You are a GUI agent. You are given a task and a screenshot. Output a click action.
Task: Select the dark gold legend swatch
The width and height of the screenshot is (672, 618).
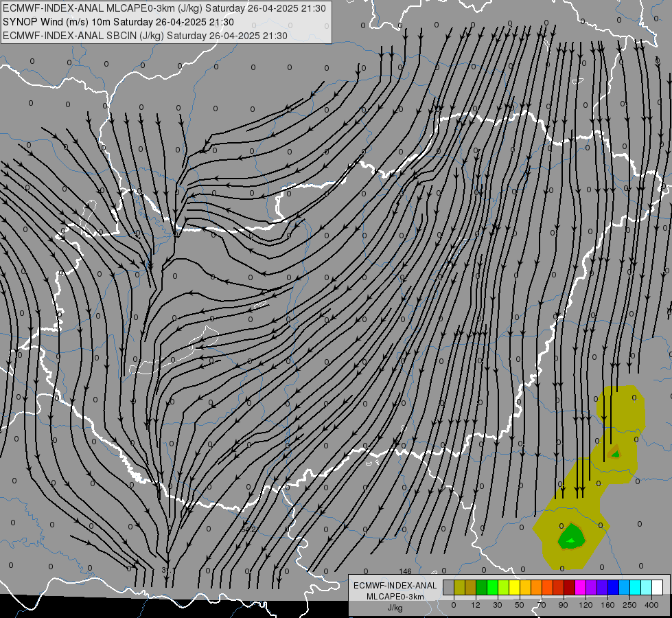click(471, 587)
